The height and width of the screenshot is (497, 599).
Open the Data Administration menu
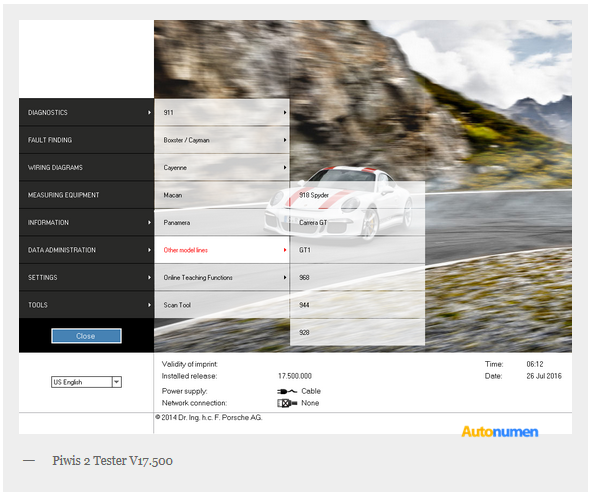point(86,250)
